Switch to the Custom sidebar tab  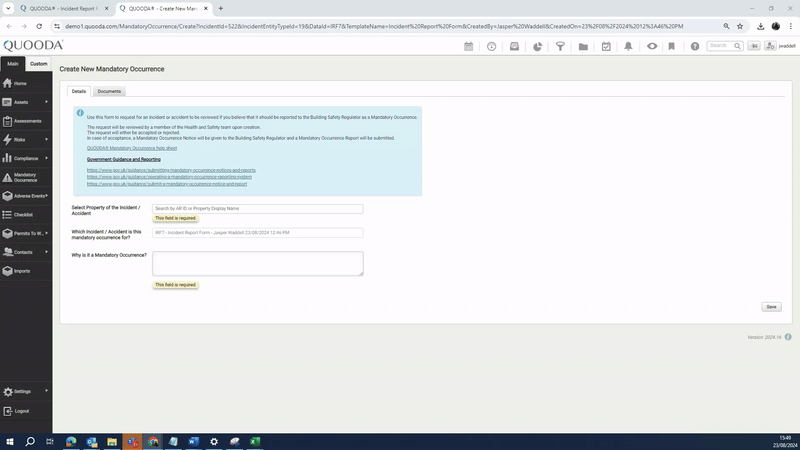(x=38, y=64)
